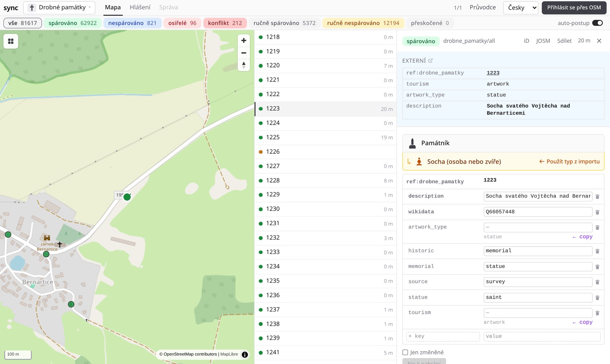Click the historic memorial value field

(x=538, y=251)
